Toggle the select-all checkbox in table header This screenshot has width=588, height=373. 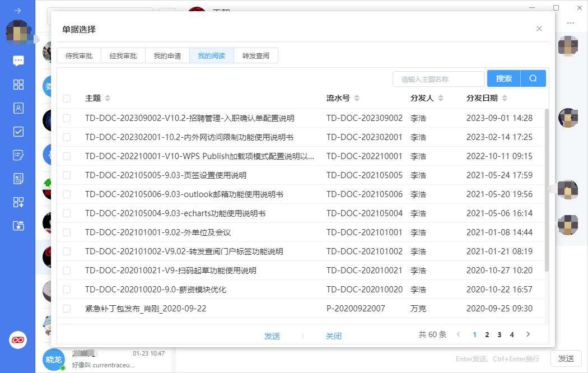tap(67, 99)
